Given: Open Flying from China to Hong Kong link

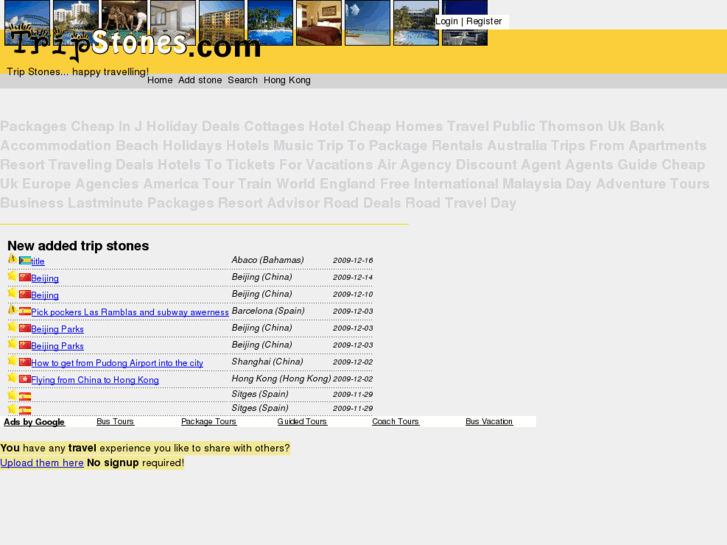Looking at the screenshot, I should (x=95, y=380).
